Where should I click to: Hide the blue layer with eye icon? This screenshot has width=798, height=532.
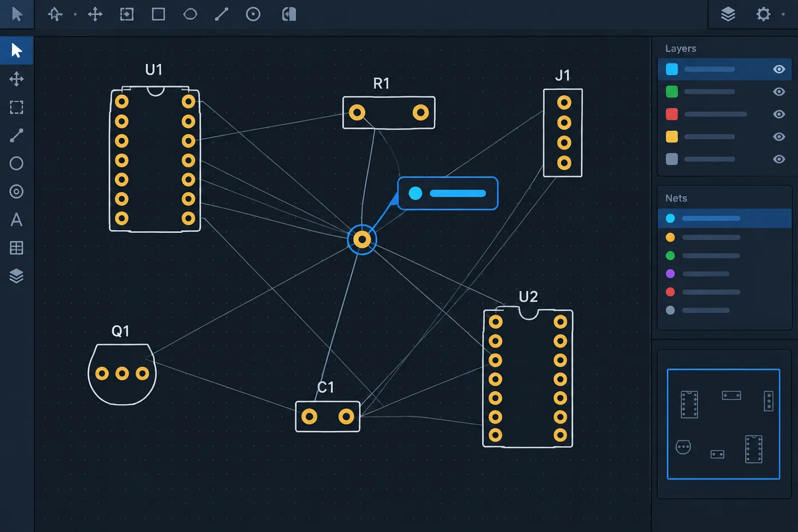pos(779,69)
